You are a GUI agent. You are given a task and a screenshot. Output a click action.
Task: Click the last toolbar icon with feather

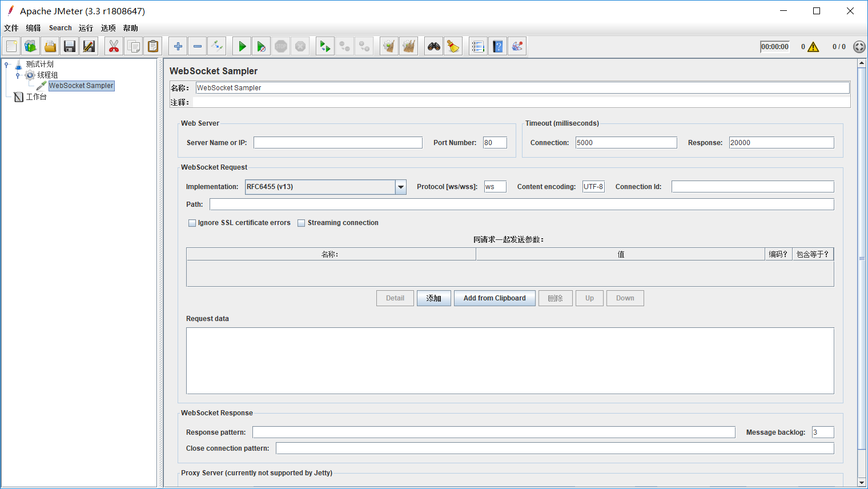click(517, 46)
